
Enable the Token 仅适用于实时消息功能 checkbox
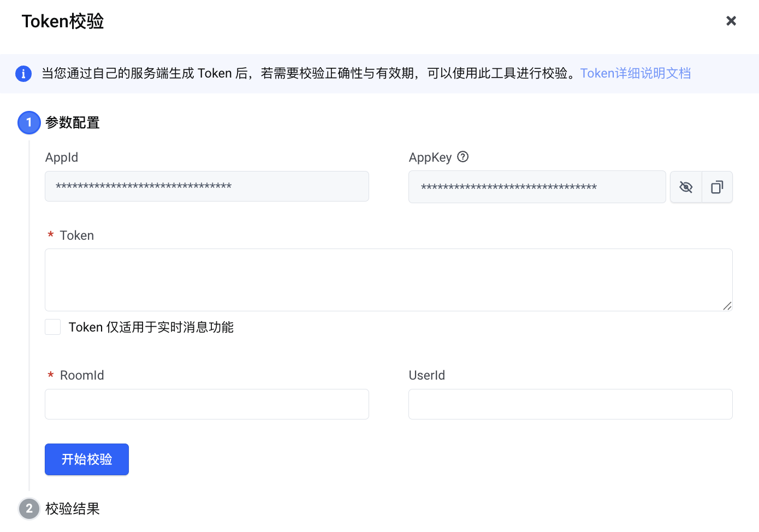53,327
